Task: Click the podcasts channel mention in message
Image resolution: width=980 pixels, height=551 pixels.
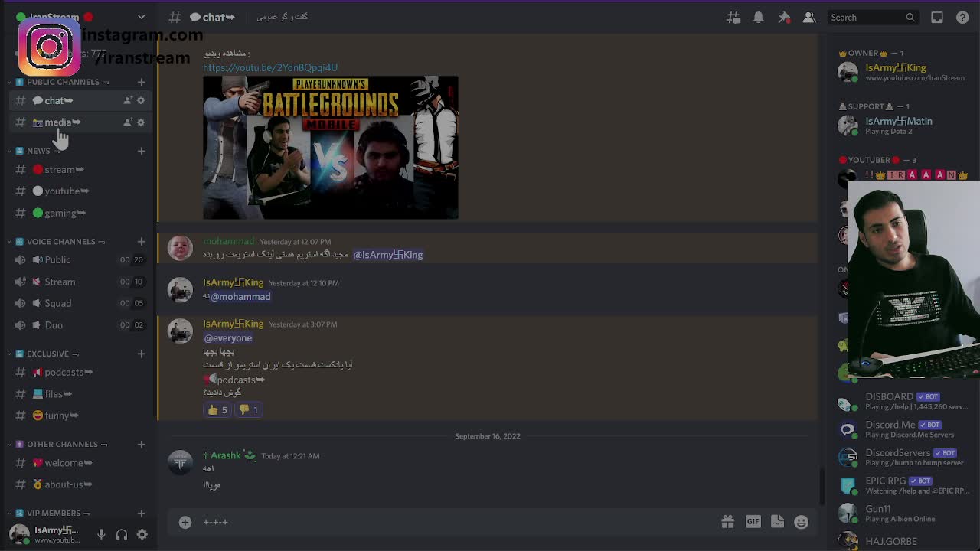Action: pos(235,380)
